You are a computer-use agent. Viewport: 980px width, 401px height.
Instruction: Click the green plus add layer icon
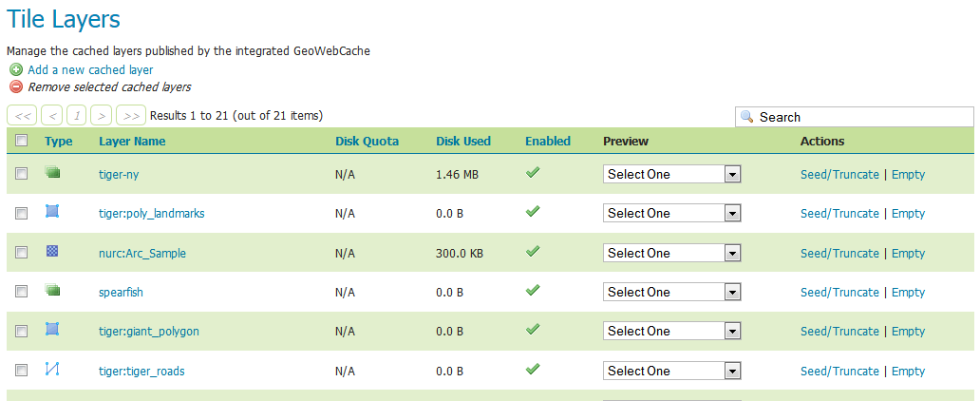(15, 69)
